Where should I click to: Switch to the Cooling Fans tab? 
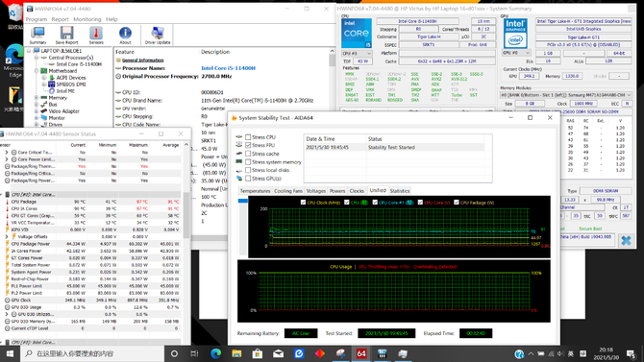[288, 191]
